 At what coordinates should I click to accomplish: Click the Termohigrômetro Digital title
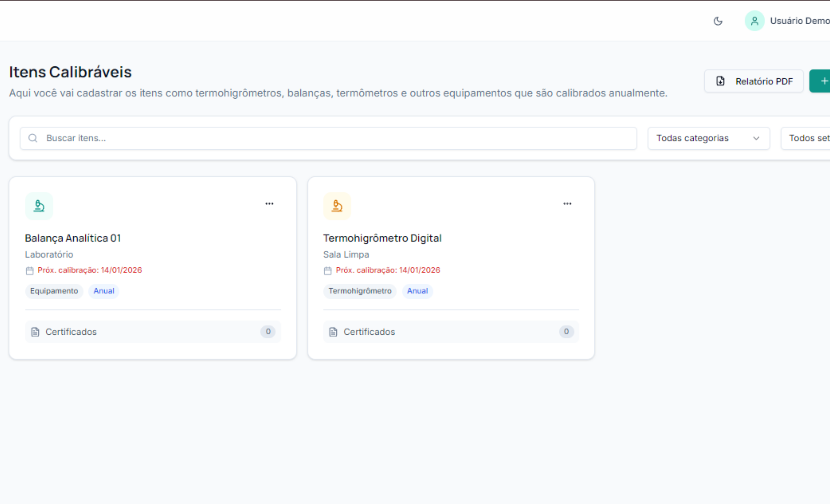tap(382, 238)
